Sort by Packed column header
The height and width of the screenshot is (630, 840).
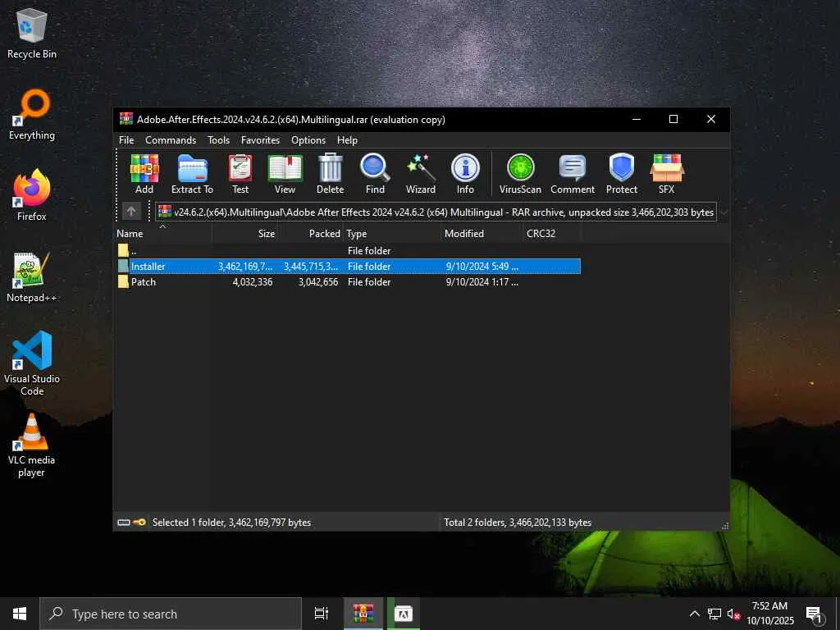[311, 234]
